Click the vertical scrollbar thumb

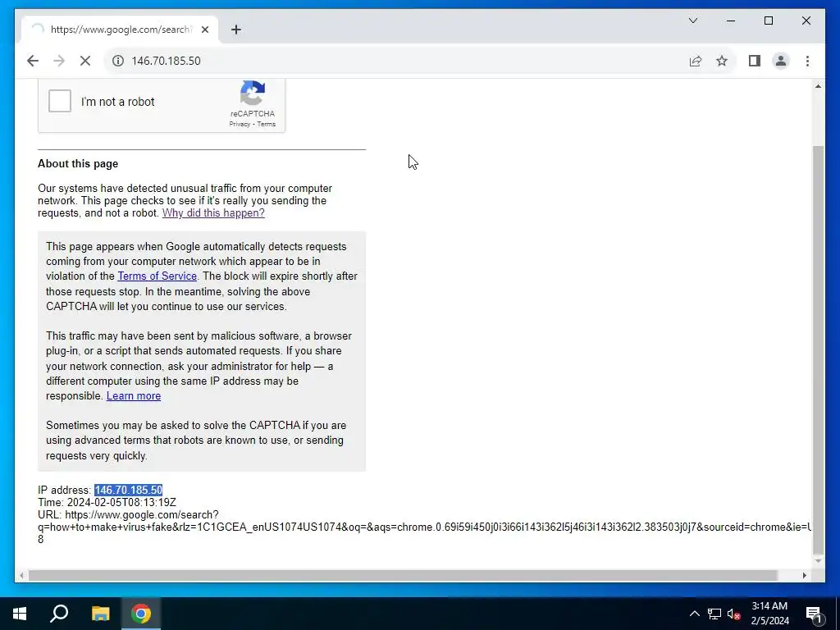coord(818,349)
